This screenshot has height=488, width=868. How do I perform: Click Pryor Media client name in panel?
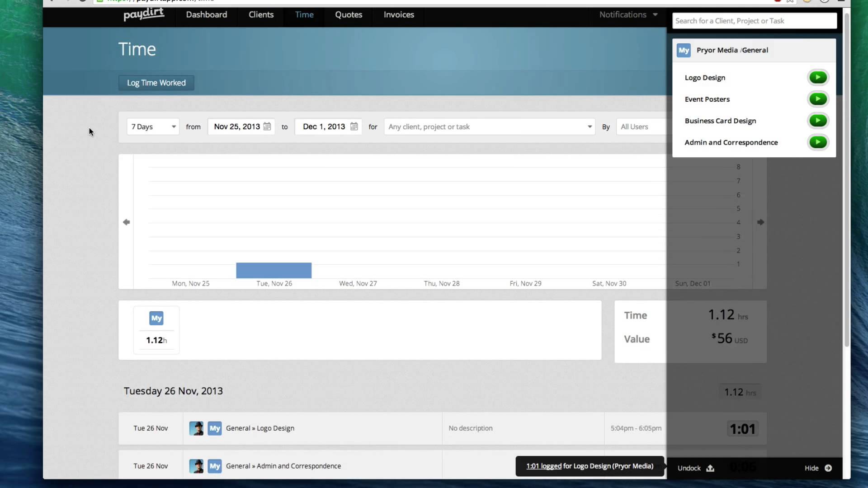point(717,50)
